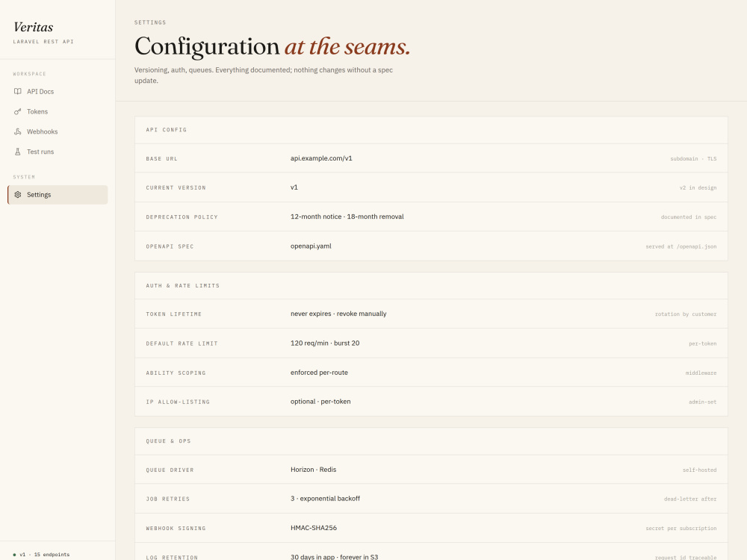Click the green status dot beside v1
Viewport: 747px width, 560px height.
pyautogui.click(x=14, y=555)
